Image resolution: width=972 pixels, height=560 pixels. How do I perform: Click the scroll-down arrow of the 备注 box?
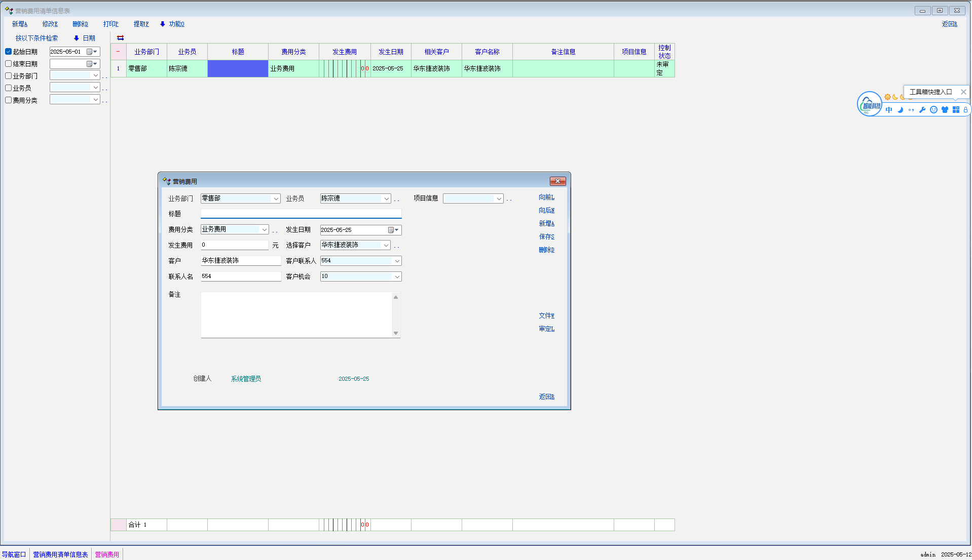tap(396, 333)
